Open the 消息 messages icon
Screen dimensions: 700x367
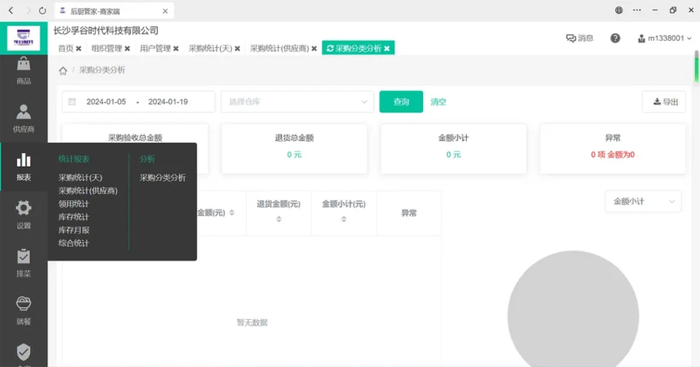pyautogui.click(x=579, y=38)
